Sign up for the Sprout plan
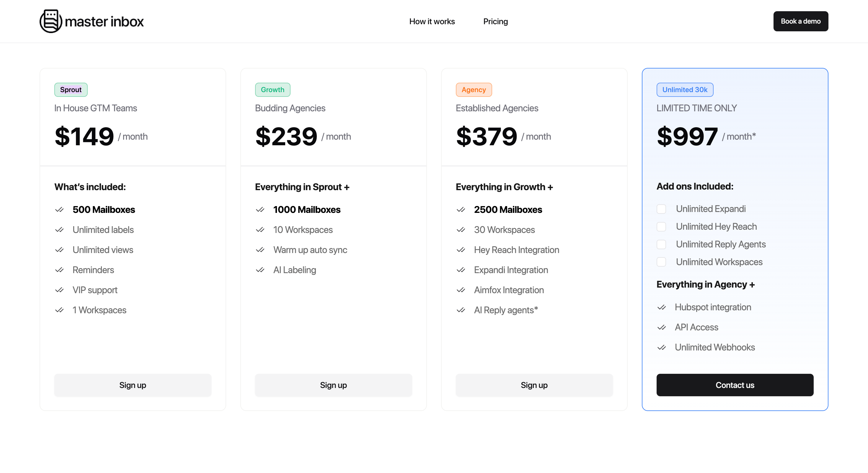This screenshot has height=473, width=868. [133, 385]
